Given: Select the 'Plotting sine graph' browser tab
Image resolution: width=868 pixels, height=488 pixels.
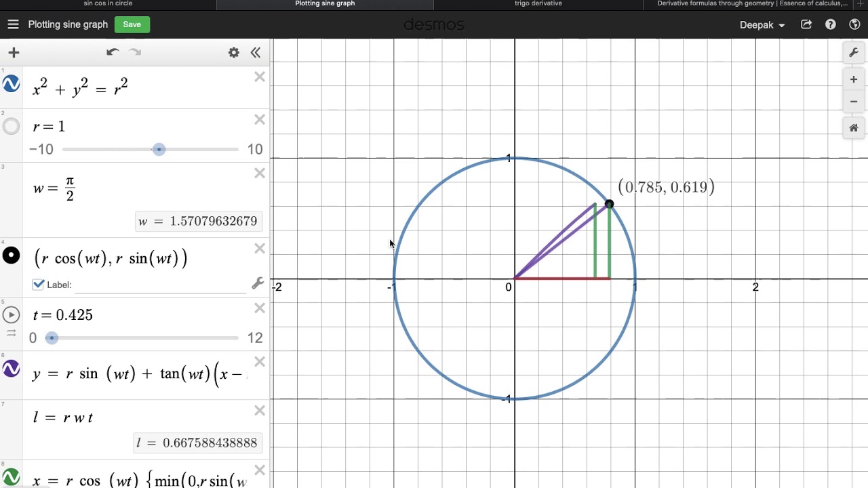Looking at the screenshot, I should tap(325, 3).
